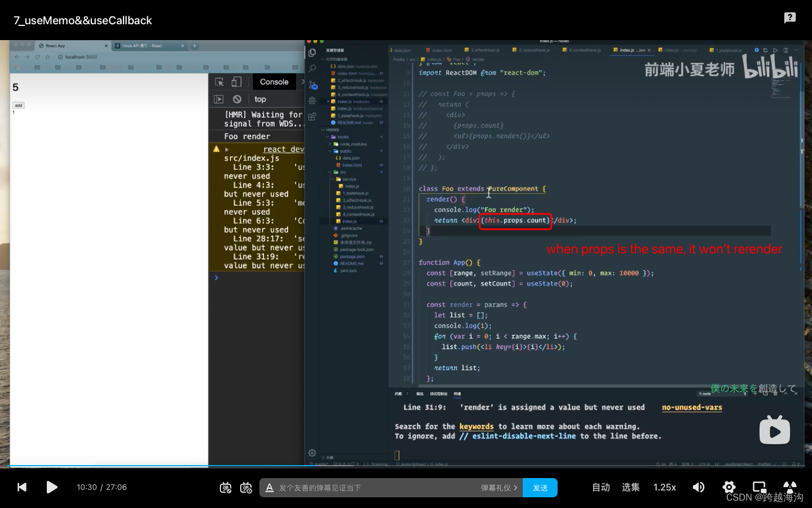Click browser back arrow
812x508 pixels.
17,57
